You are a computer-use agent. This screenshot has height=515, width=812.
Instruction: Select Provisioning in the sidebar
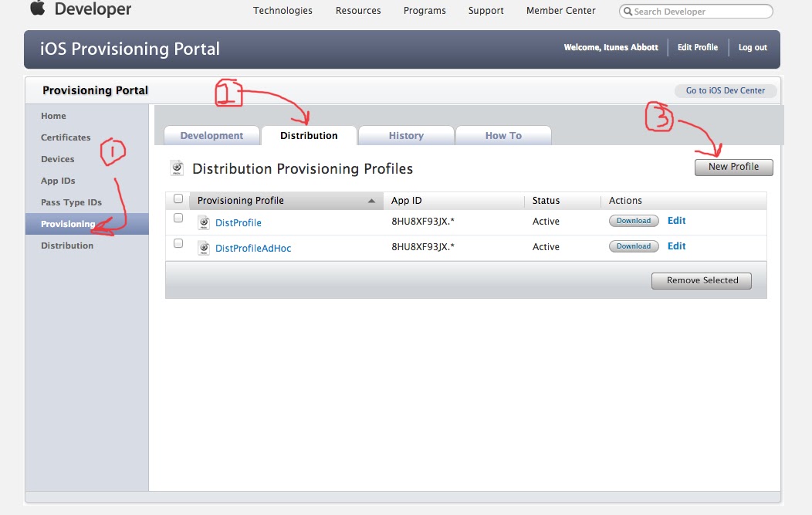click(87, 224)
